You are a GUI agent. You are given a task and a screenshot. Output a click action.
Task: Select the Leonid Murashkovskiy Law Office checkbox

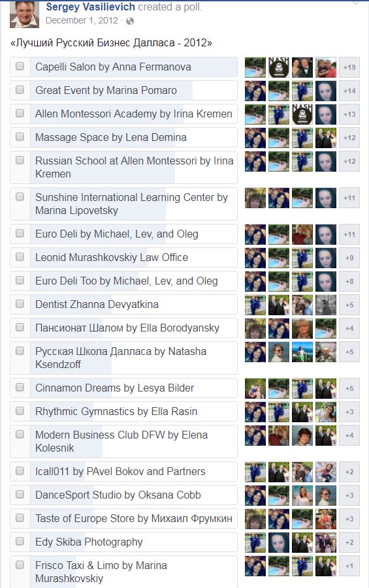[20, 257]
